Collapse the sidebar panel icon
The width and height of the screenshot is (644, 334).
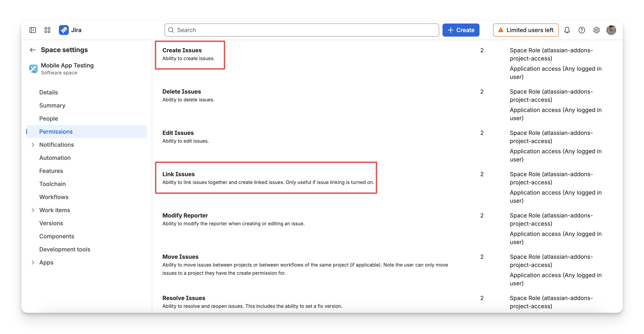(33, 30)
